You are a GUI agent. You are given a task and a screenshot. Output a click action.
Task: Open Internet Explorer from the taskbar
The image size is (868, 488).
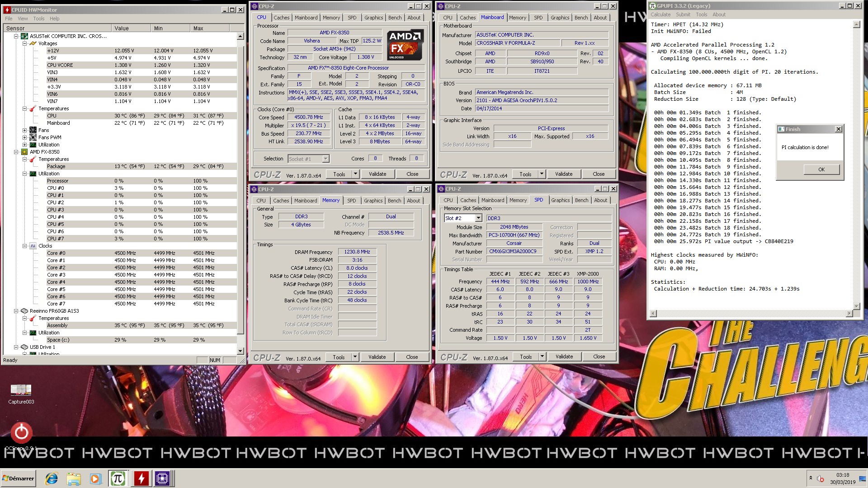point(52,479)
